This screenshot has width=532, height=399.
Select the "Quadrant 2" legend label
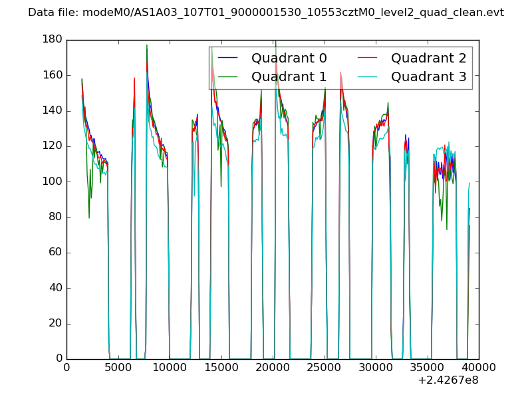[428, 59]
